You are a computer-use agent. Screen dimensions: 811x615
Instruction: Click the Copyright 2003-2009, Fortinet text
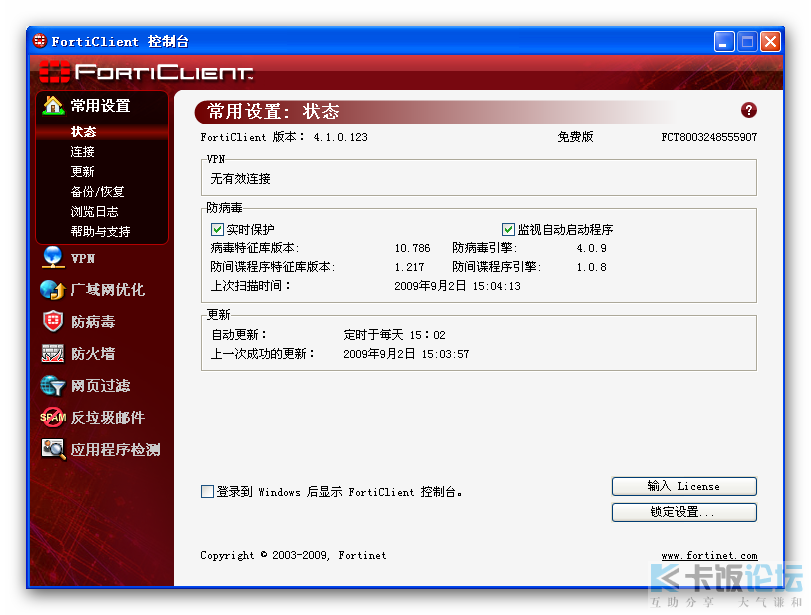[x=293, y=555]
